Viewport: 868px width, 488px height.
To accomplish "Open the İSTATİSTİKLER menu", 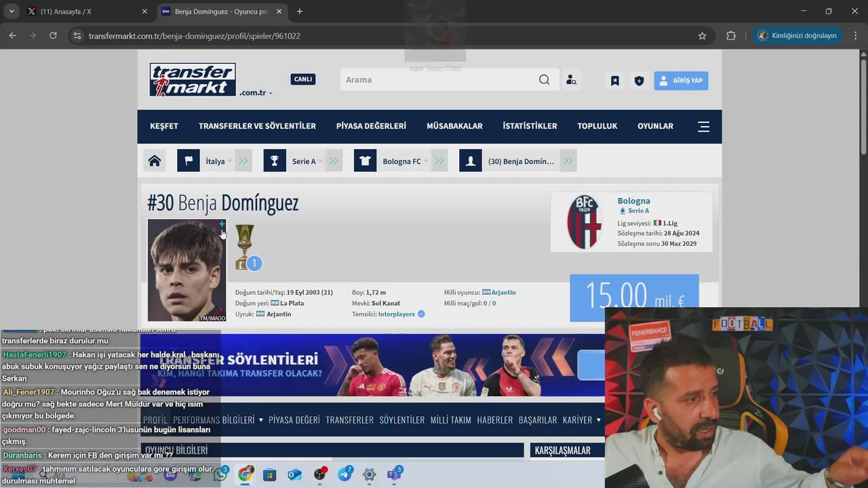I will click(x=530, y=126).
